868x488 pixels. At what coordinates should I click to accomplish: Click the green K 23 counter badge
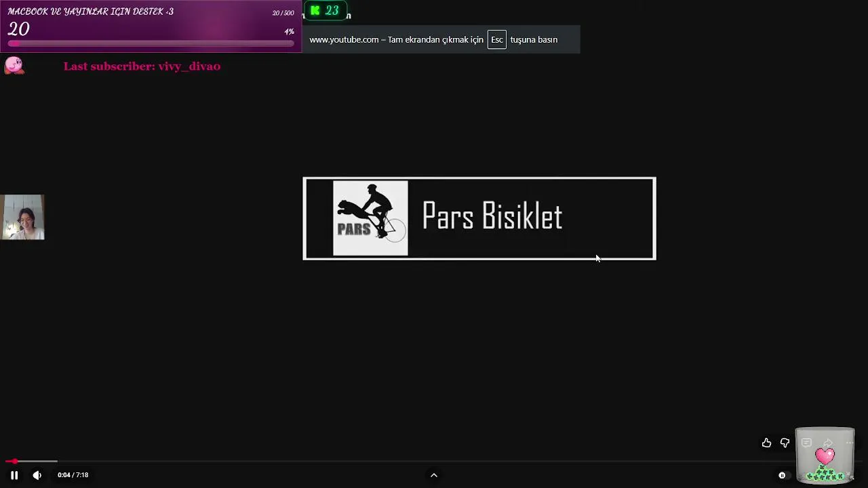point(325,11)
